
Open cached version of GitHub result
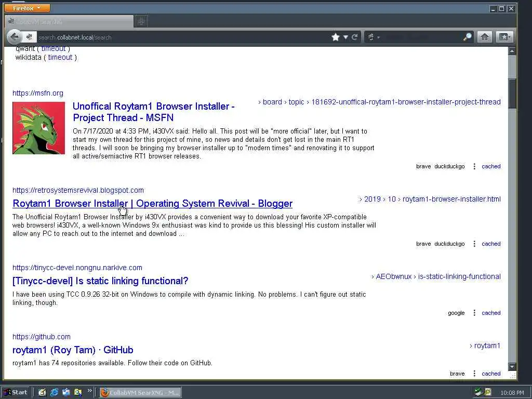[491, 374]
